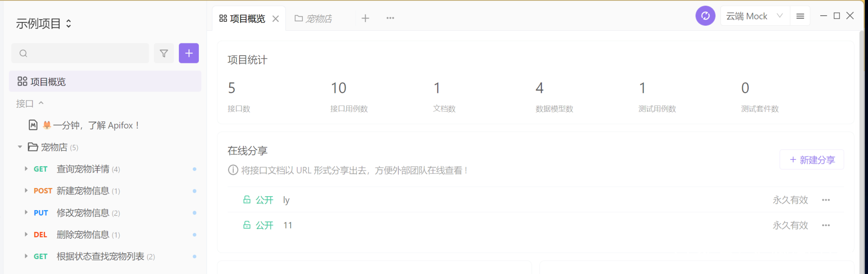This screenshot has width=868, height=274.
Task: Maximize the Apifox window
Action: (x=837, y=16)
